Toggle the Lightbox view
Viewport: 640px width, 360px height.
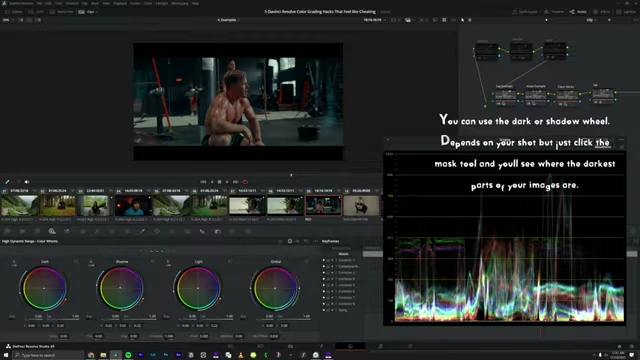coord(626,12)
